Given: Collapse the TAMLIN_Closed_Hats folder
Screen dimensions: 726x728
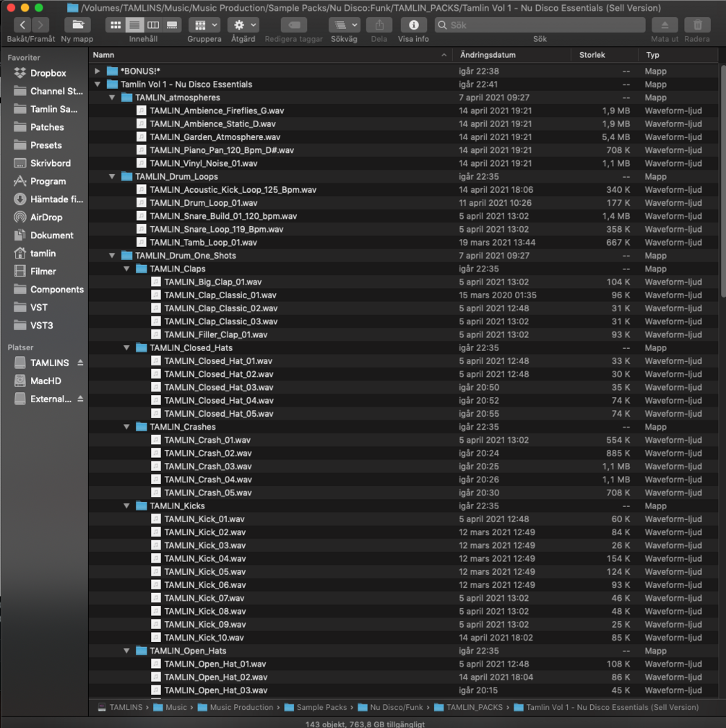Looking at the screenshot, I should click(126, 348).
